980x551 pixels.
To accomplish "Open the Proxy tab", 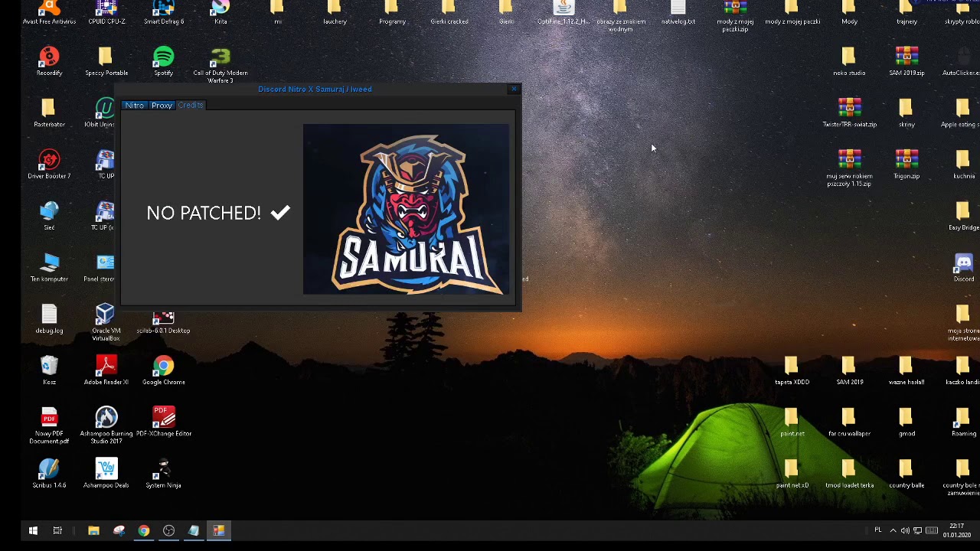I will (162, 105).
